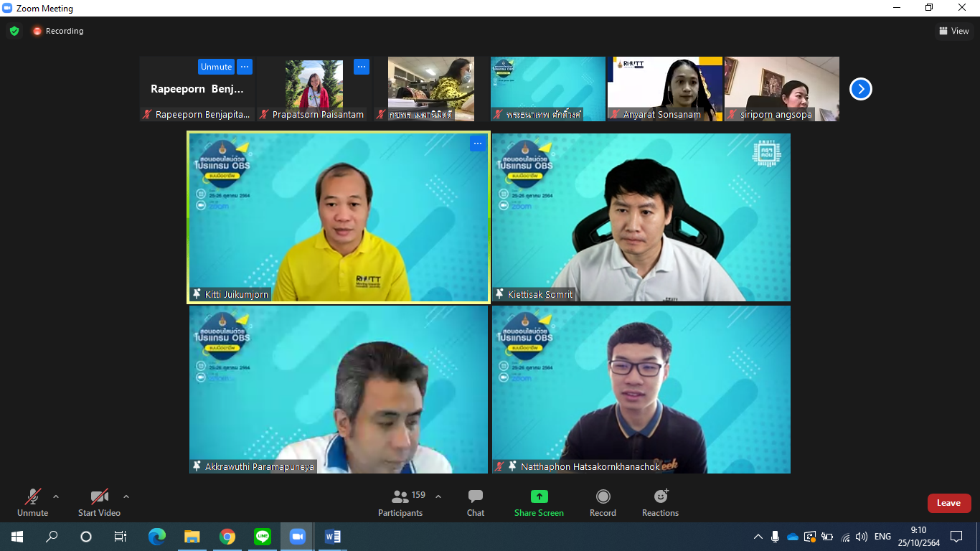This screenshot has height=551, width=980.
Task: Click Kiettisak Somrit's video tile
Action: (x=641, y=217)
